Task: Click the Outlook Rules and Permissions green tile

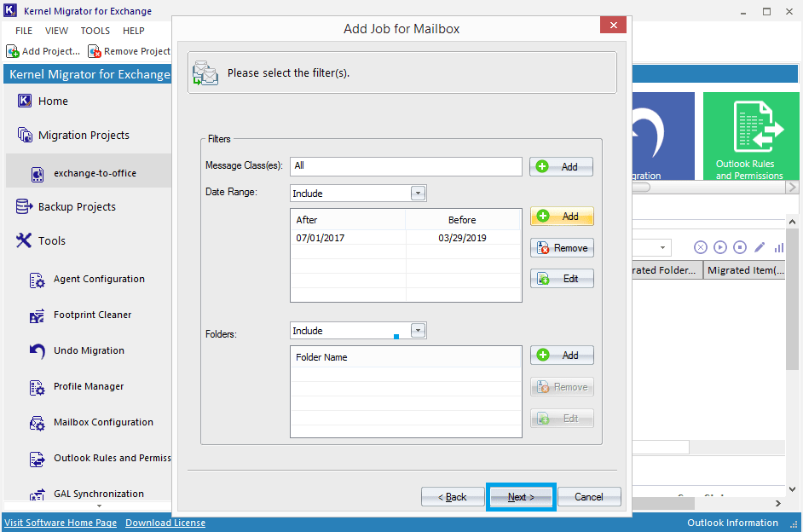Action: pyautogui.click(x=750, y=136)
